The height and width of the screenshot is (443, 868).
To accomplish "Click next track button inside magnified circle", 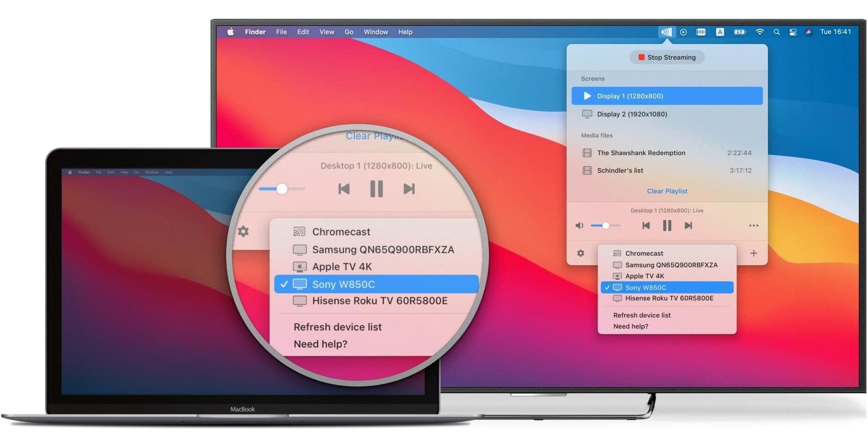I will 409,189.
